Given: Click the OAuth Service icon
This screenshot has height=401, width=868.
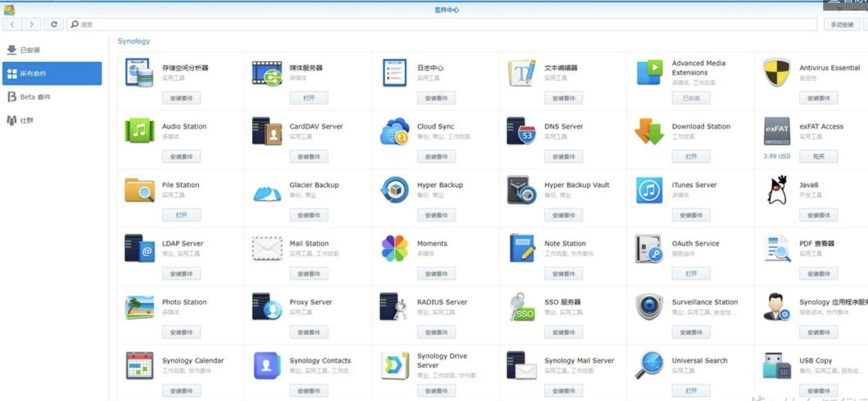Looking at the screenshot, I should [x=649, y=248].
